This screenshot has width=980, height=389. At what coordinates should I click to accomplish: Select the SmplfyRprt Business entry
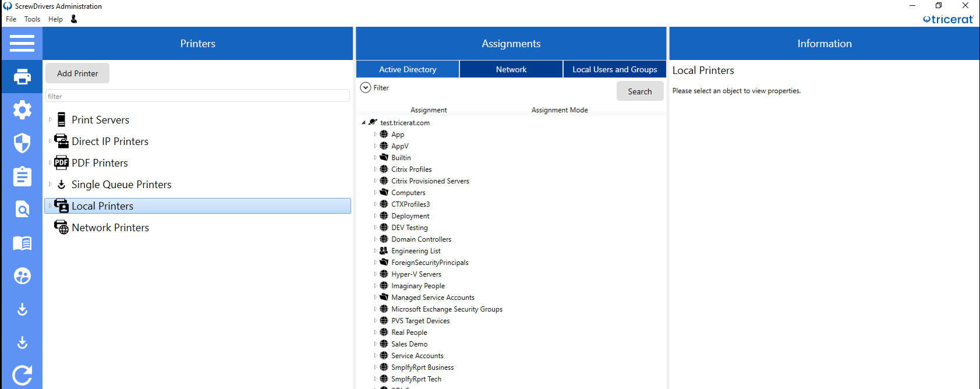tap(422, 367)
